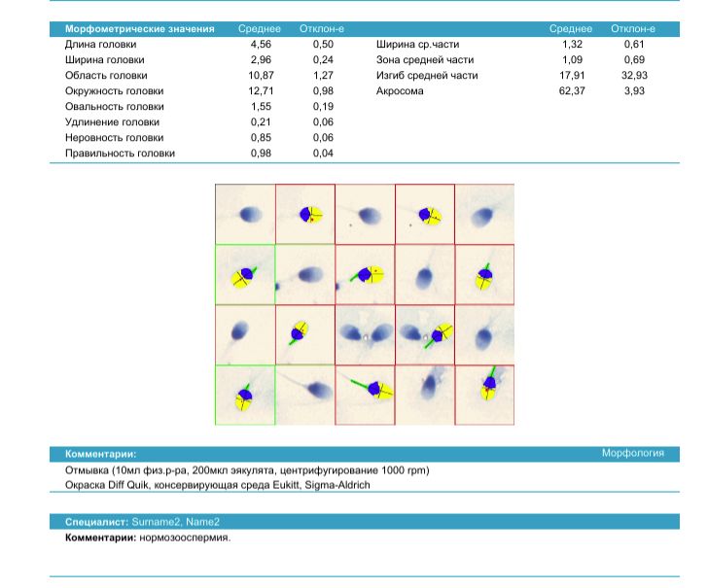Image resolution: width=708 pixels, height=588 pixels.
Task: Select the lower green-bordered sperm thumbnail
Action: click(x=245, y=395)
